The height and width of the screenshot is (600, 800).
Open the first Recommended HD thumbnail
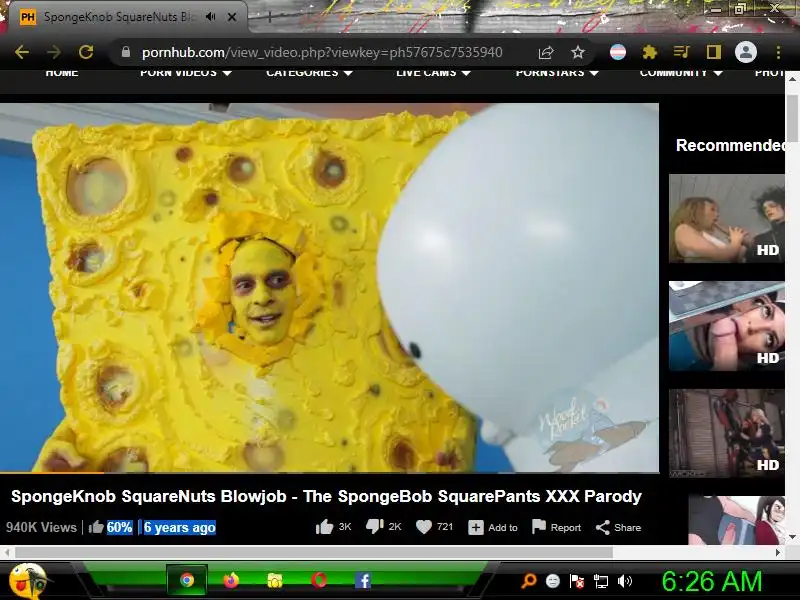[727, 218]
